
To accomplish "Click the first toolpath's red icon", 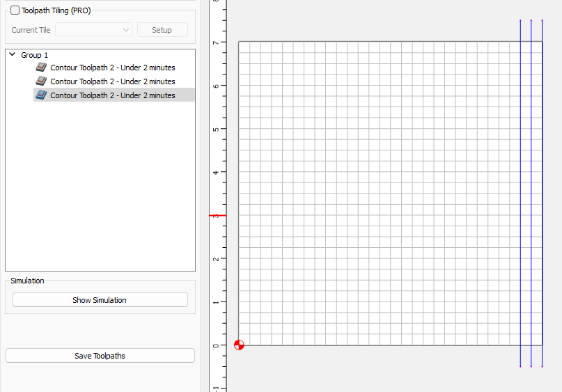I will (41, 68).
